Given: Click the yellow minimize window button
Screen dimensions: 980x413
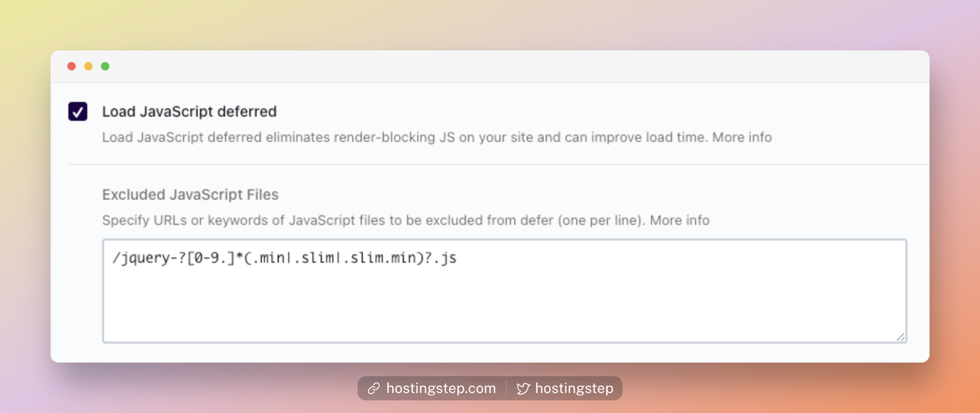Looking at the screenshot, I should click(88, 66).
